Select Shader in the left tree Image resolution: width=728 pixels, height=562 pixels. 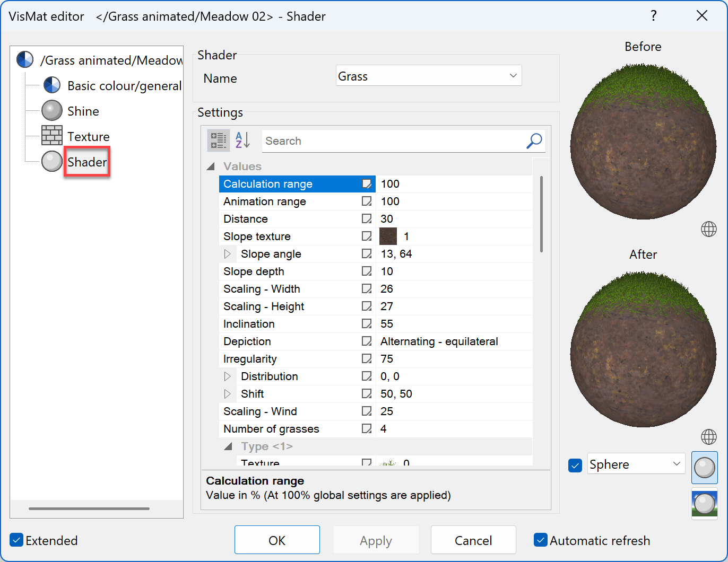pyautogui.click(x=86, y=162)
